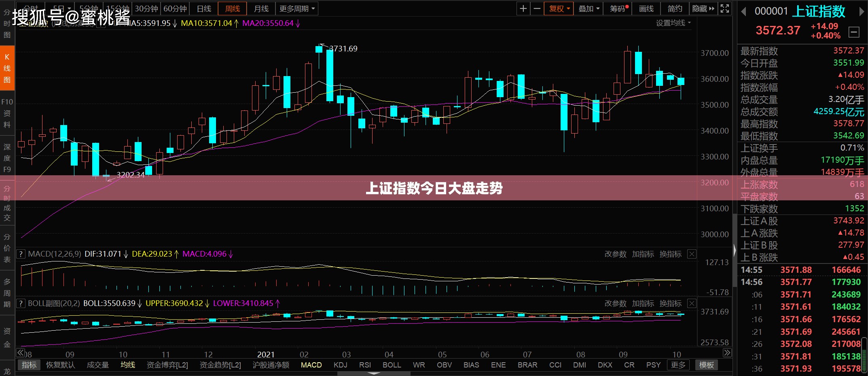Click the 指标 indicator button
This screenshot has width=868, height=376.
[29, 365]
